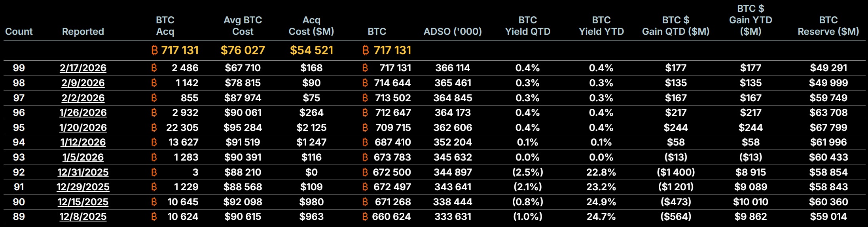Click the bitcoin icon beside 687 410 total

click(365, 142)
